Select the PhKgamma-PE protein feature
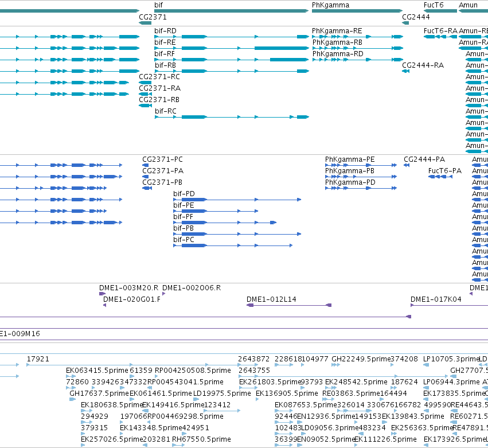 361,165
